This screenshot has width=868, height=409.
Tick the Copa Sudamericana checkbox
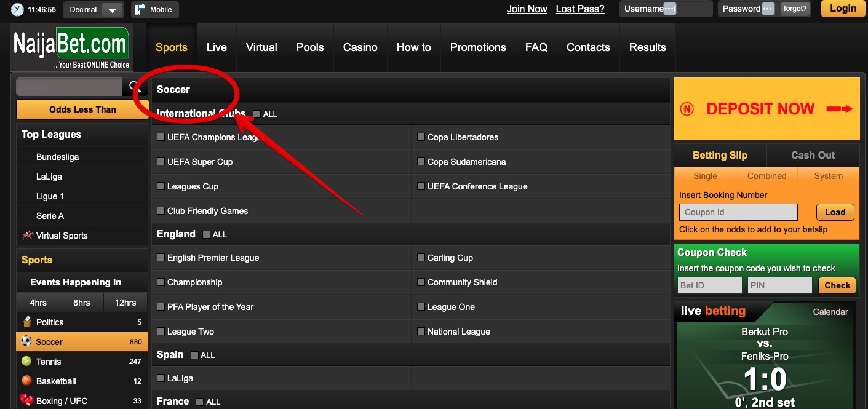[421, 162]
